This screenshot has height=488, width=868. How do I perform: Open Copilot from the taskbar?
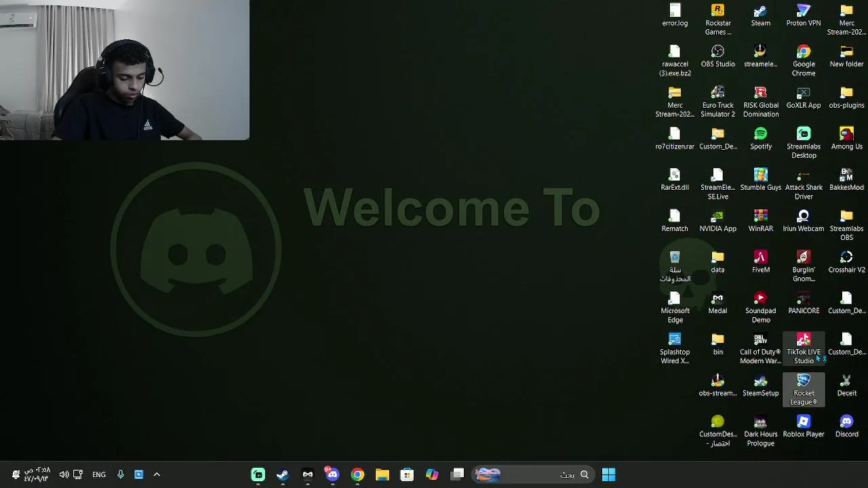[x=432, y=474]
